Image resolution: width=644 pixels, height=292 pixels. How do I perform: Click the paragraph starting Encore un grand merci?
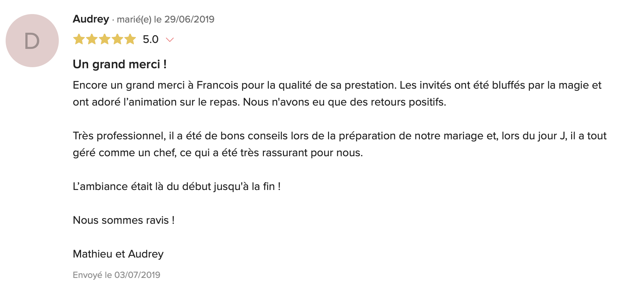(337, 94)
